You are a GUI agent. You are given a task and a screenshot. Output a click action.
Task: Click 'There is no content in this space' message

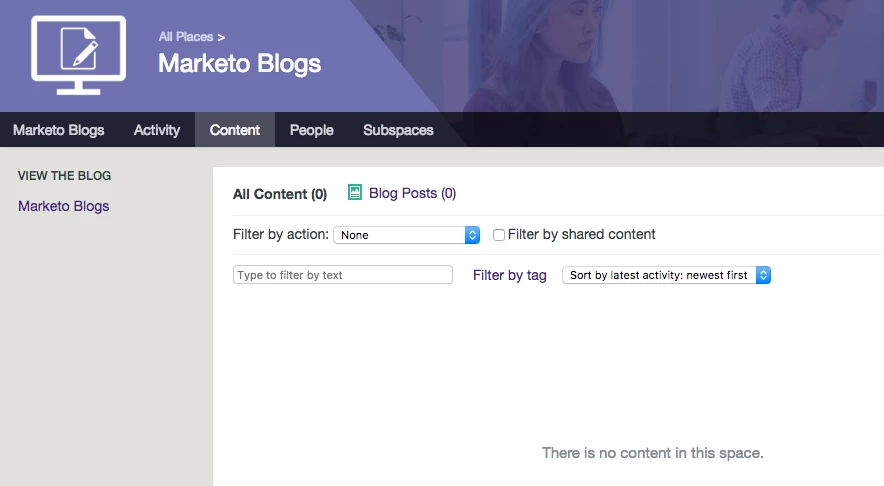click(652, 453)
